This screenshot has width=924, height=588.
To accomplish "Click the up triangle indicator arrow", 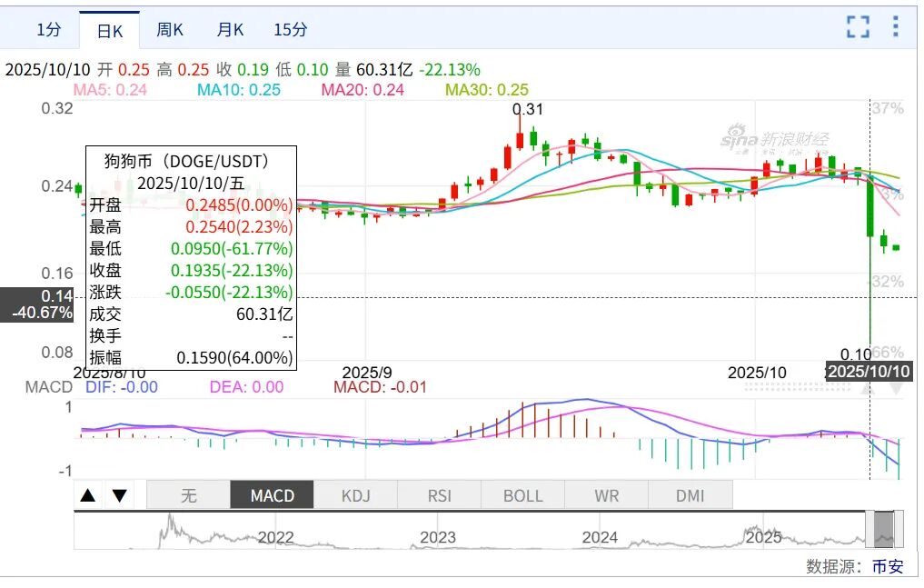I will coord(88,495).
